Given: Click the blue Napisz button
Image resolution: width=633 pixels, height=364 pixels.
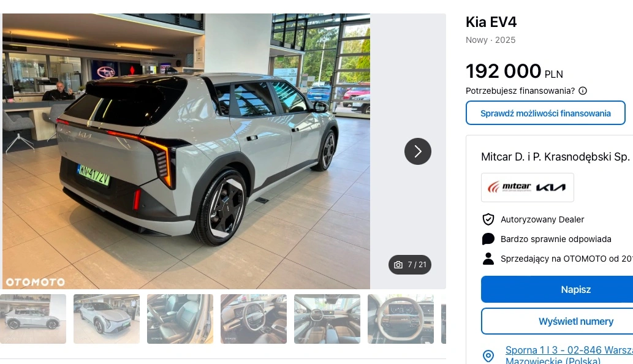Looking at the screenshot, I should 557,289.
